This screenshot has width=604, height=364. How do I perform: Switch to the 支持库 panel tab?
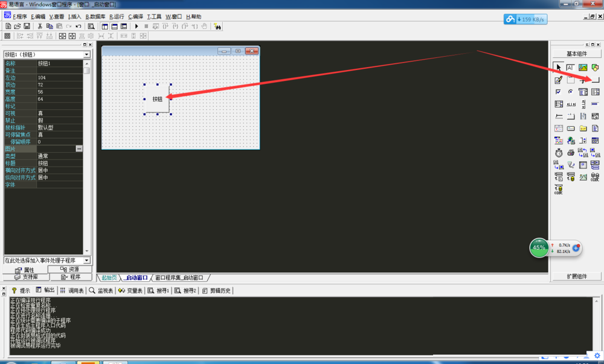coord(26,276)
